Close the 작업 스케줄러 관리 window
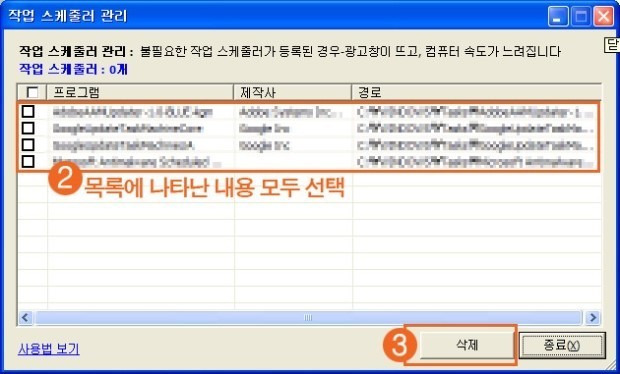 click(604, 17)
